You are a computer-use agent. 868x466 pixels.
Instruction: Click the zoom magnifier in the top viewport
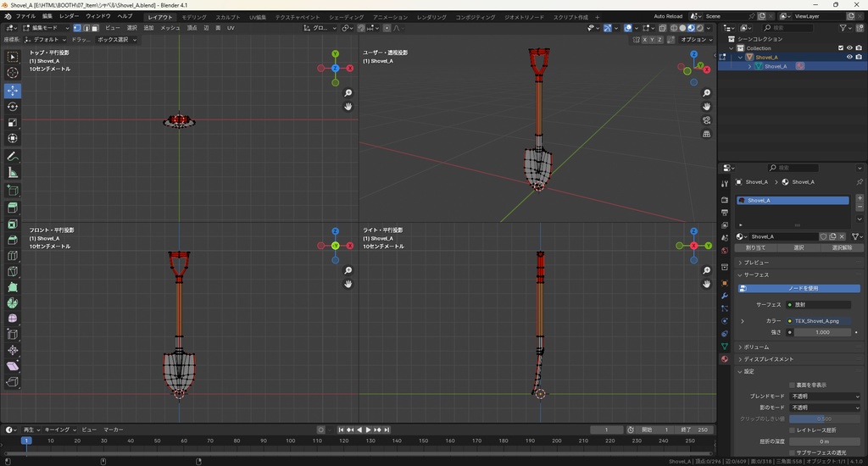[x=348, y=93]
